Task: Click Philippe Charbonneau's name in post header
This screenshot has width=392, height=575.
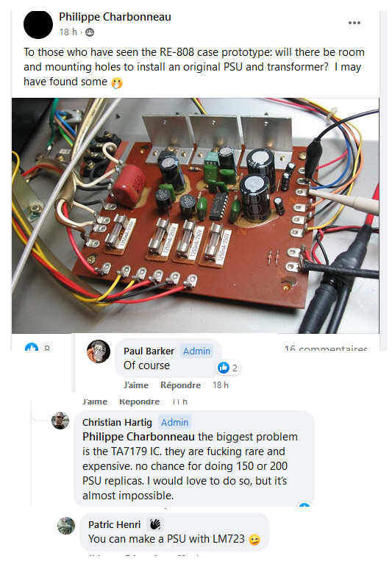Action: (x=115, y=17)
